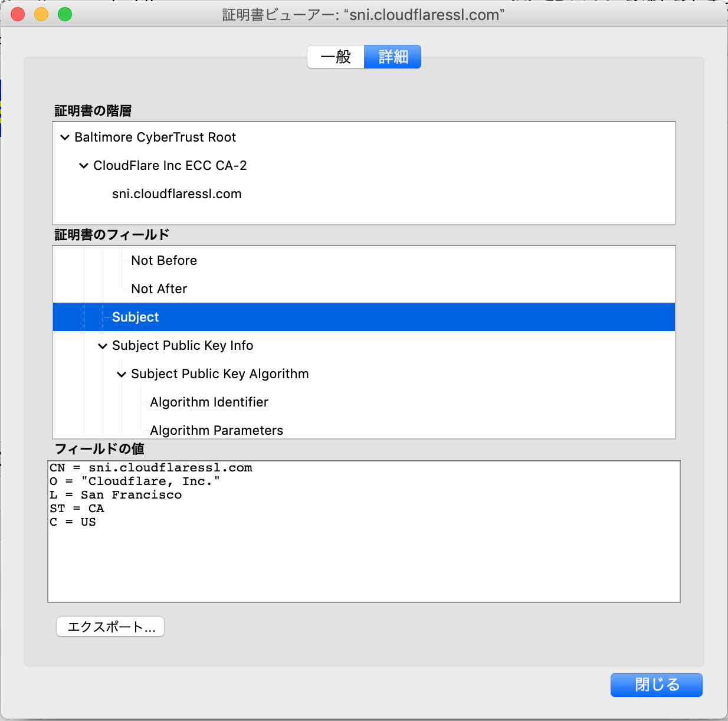Click the 閉じる button
The width and height of the screenshot is (728, 721).
click(657, 684)
